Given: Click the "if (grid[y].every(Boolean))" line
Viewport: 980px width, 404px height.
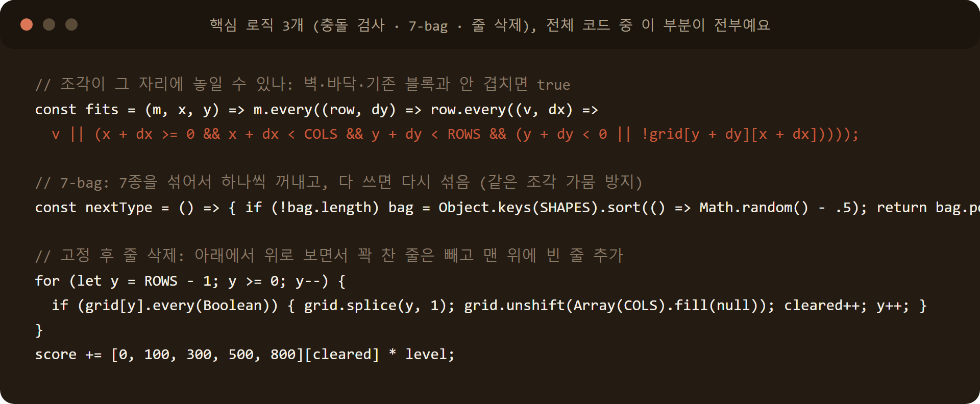Looking at the screenshot, I should (x=489, y=306).
